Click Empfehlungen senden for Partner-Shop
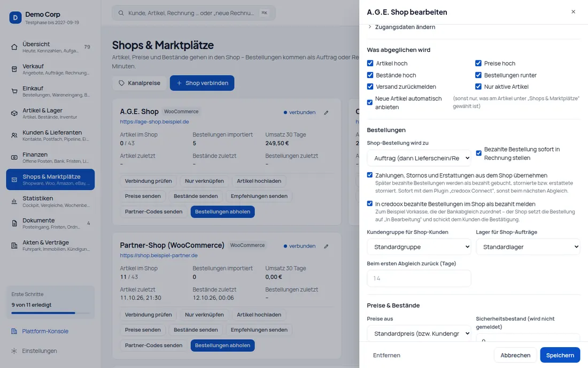The height and width of the screenshot is (368, 588). tap(259, 329)
